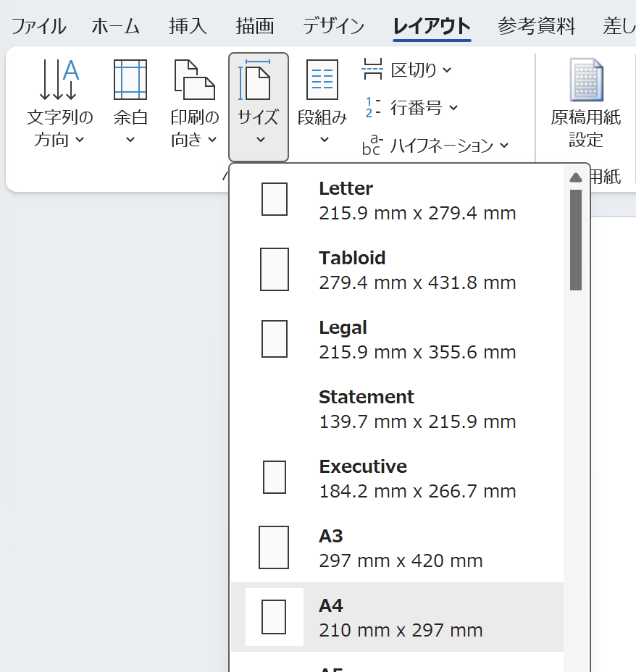This screenshot has width=636, height=672.
Task: Click the scroll up arrow in size list
Action: [576, 177]
